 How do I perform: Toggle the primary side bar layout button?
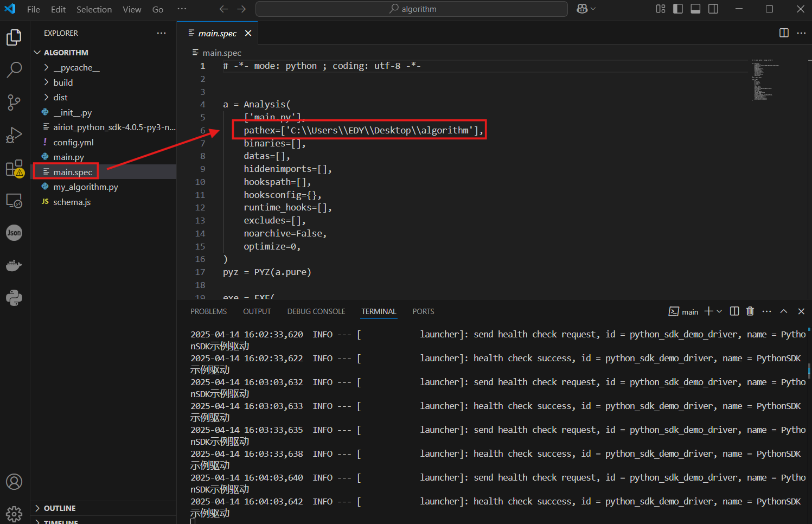(x=678, y=9)
